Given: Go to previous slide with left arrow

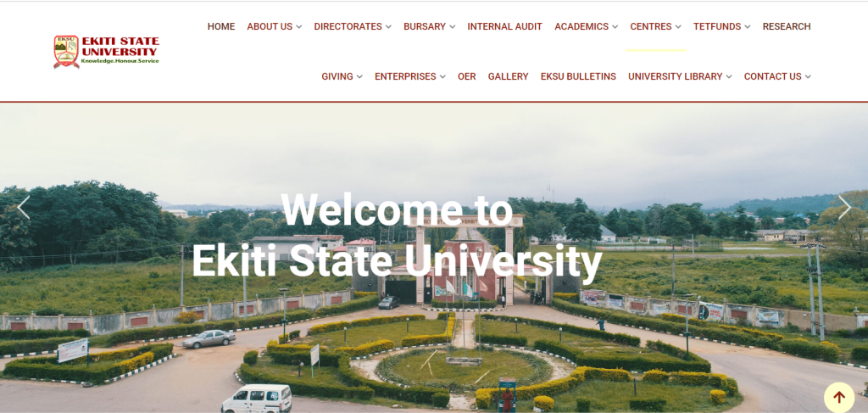Looking at the screenshot, I should tap(23, 208).
